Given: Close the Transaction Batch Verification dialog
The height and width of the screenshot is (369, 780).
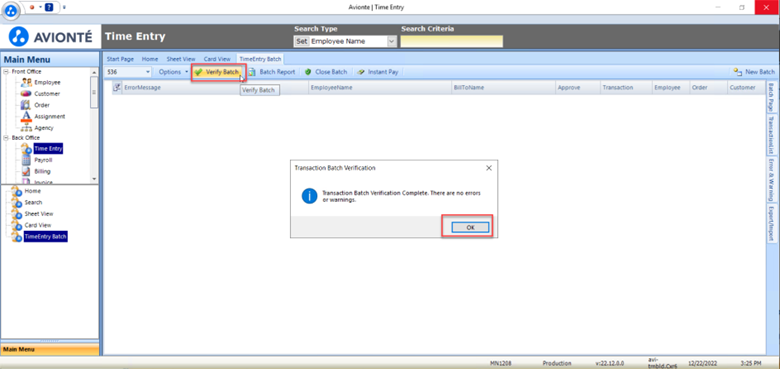Looking at the screenshot, I should coord(488,168).
